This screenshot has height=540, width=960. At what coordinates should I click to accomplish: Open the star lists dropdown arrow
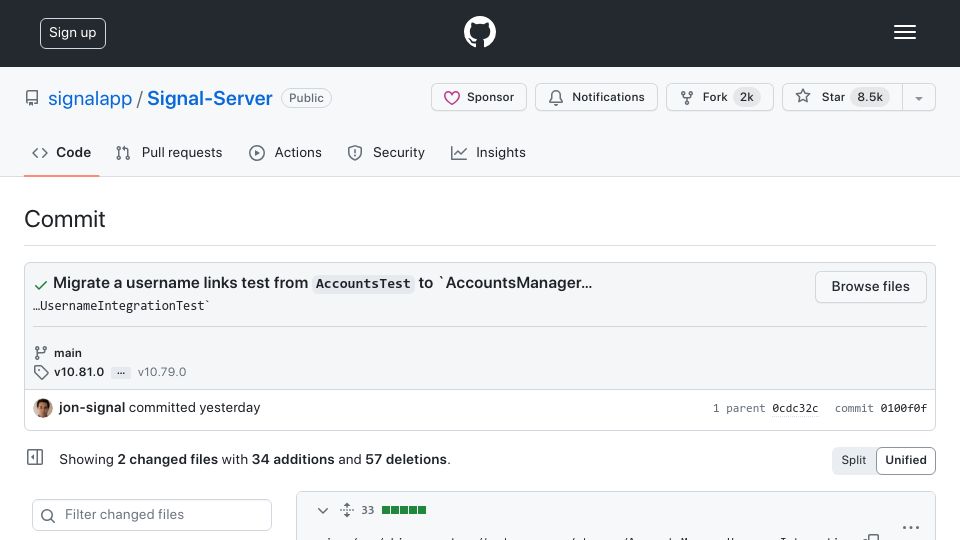click(918, 98)
